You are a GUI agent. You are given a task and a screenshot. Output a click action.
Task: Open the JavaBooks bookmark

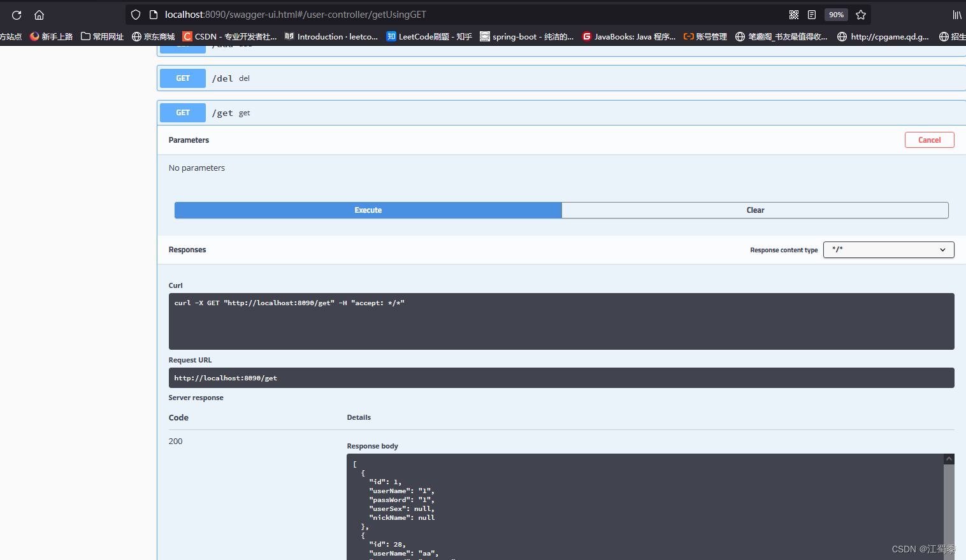tap(629, 36)
